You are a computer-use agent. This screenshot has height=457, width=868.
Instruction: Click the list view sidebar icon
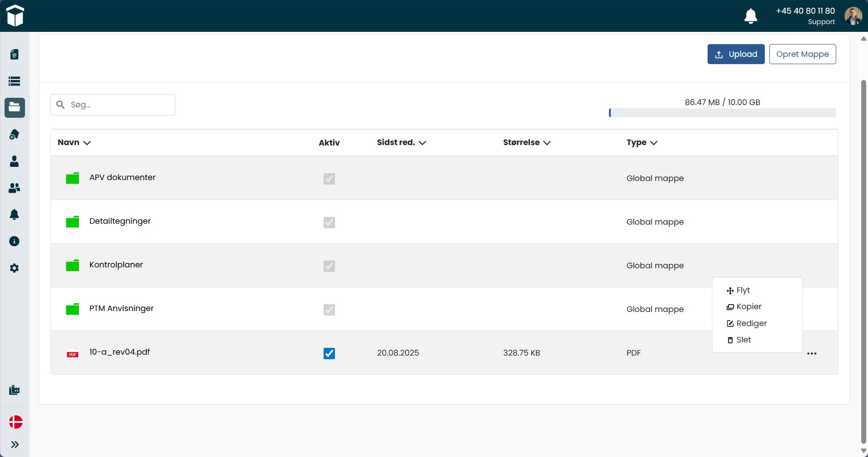15,81
